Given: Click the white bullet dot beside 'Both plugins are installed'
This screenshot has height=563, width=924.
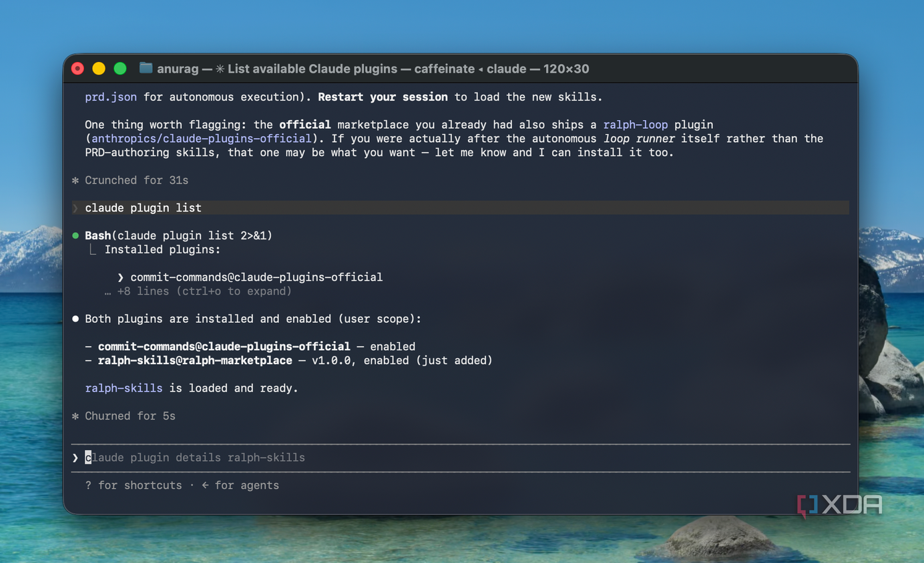Looking at the screenshot, I should coord(75,319).
